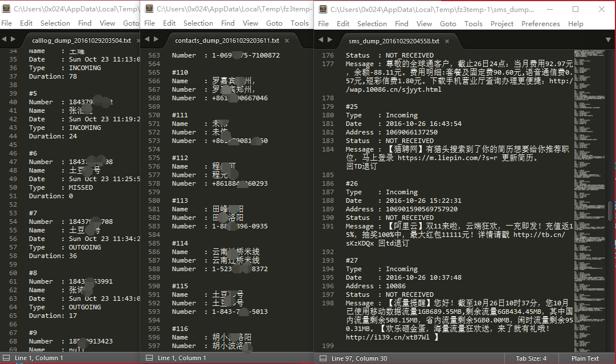Viewport: 616px width, 364px height.
Task: Open Find menu in sms_dump window
Action: (402, 23)
